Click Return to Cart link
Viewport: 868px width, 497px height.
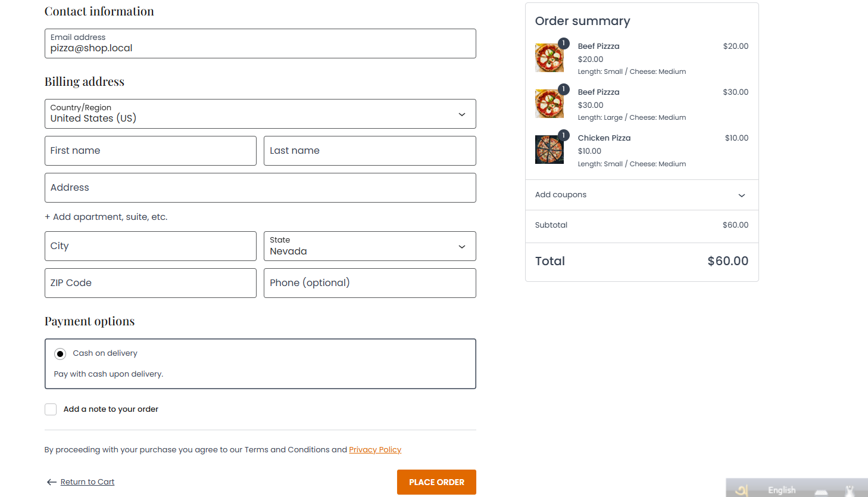click(x=88, y=482)
